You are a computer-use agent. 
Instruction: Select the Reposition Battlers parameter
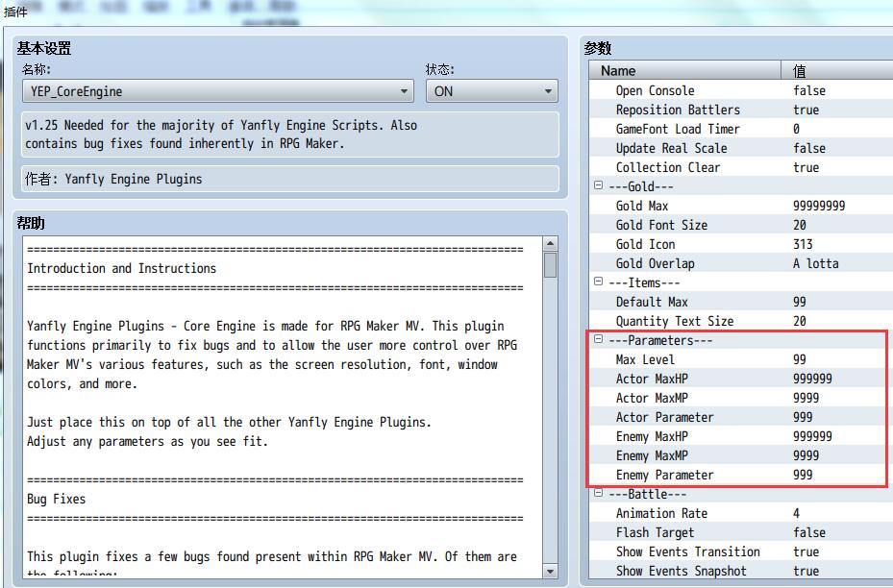(x=741, y=110)
